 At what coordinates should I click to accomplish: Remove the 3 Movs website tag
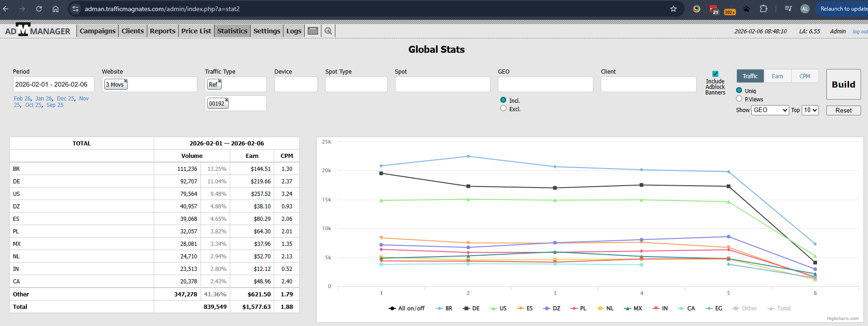click(x=126, y=81)
